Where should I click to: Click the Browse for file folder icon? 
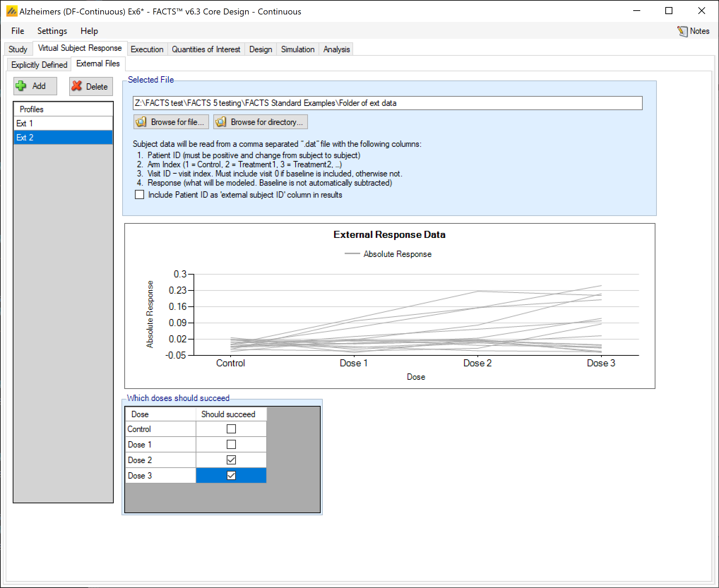[141, 122]
